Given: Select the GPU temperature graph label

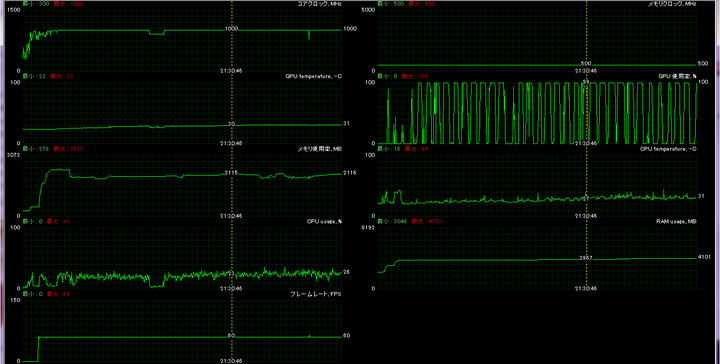Looking at the screenshot, I should [x=314, y=76].
